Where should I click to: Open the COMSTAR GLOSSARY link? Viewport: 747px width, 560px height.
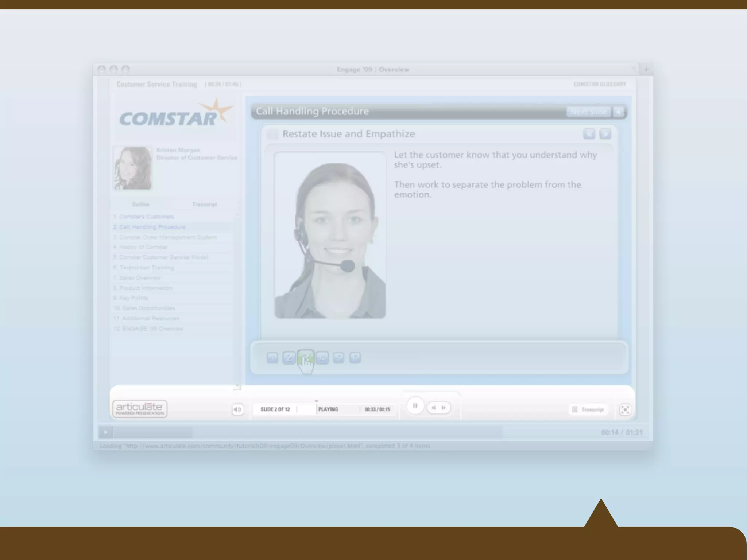tap(600, 84)
